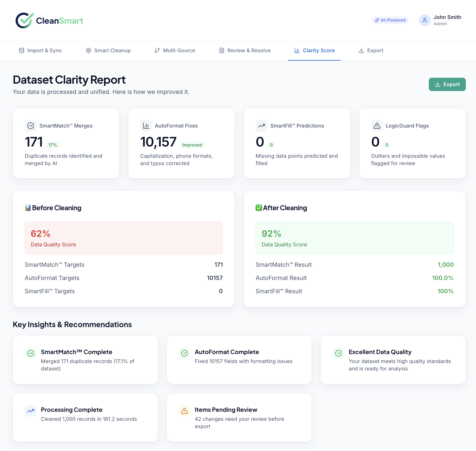The height and width of the screenshot is (451, 476).
Task: Go to the Multi-Source tab
Action: pyautogui.click(x=175, y=50)
